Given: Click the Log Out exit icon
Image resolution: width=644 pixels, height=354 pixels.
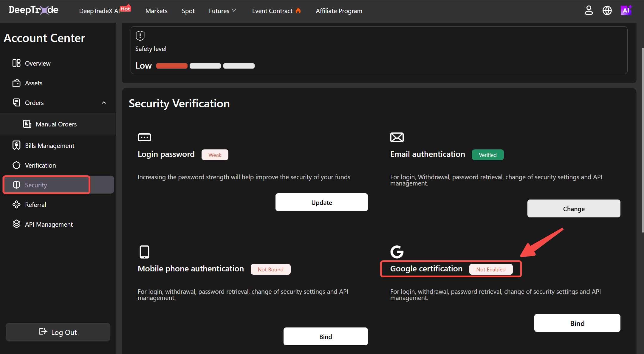Looking at the screenshot, I should point(43,332).
